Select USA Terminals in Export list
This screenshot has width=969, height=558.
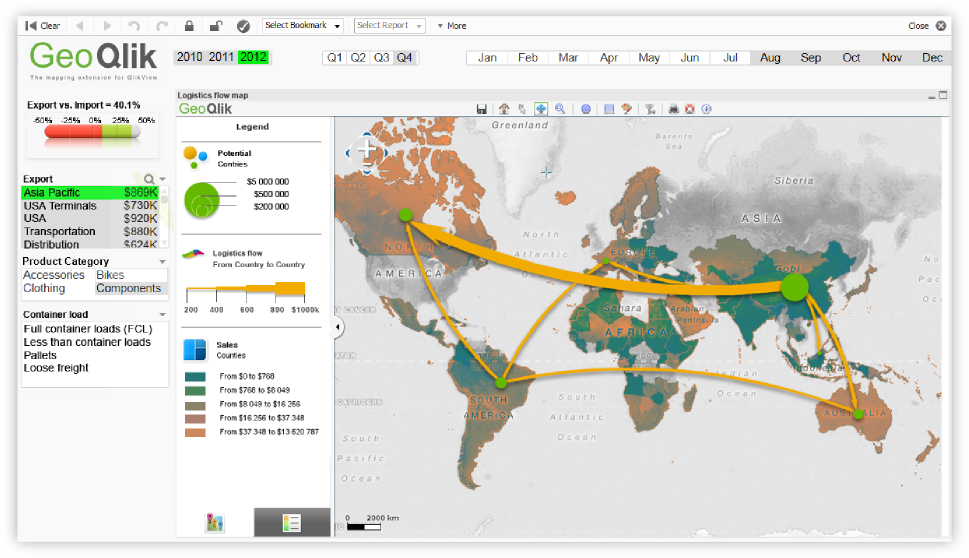coord(90,206)
